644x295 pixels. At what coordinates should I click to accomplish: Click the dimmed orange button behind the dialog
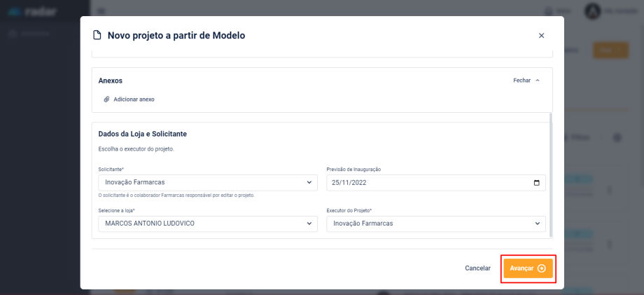(610, 50)
